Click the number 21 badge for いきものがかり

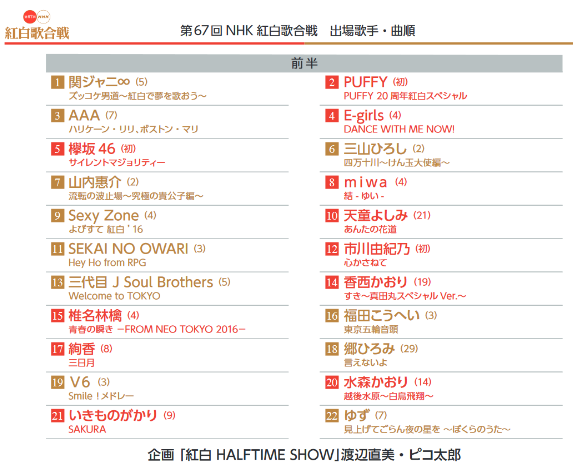[x=57, y=416]
